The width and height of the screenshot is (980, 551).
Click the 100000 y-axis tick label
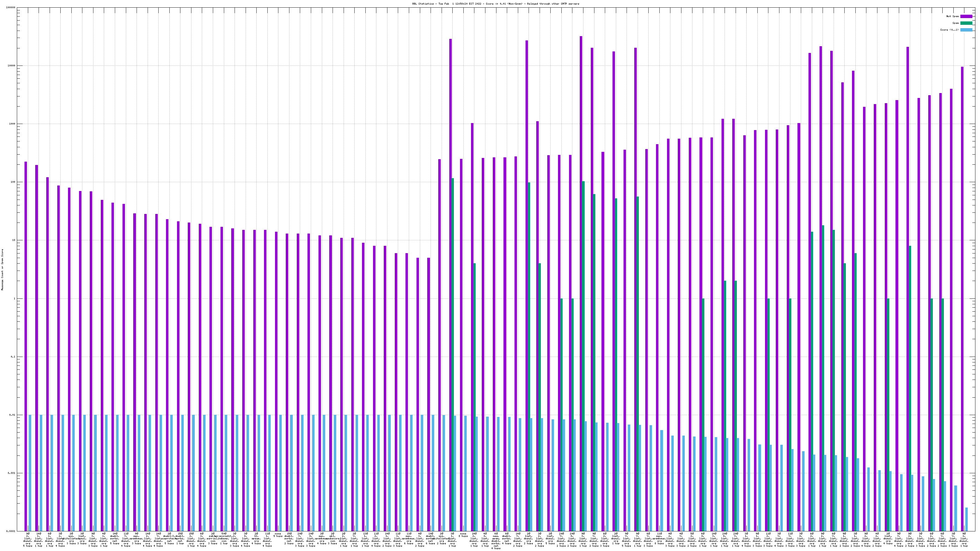pyautogui.click(x=11, y=8)
